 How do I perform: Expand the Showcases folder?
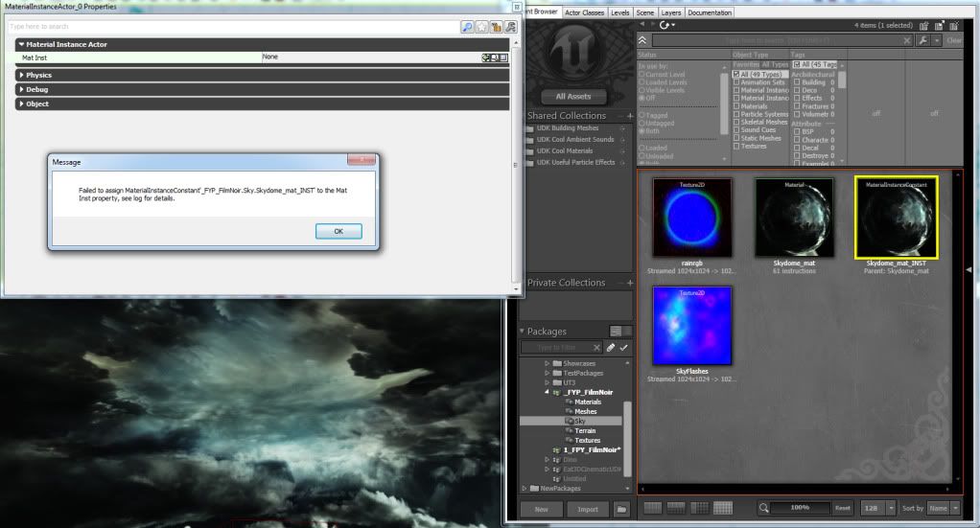tap(547, 363)
